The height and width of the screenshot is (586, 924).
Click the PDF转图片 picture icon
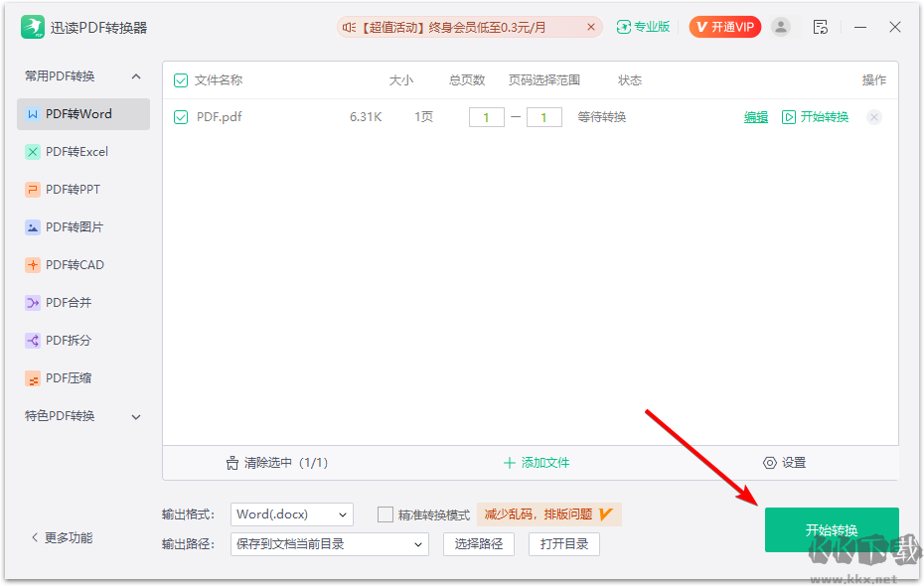[33, 227]
